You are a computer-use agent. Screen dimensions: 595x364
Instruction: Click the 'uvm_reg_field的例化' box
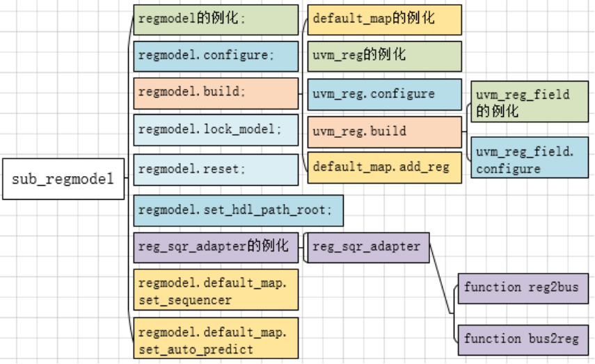click(x=530, y=102)
